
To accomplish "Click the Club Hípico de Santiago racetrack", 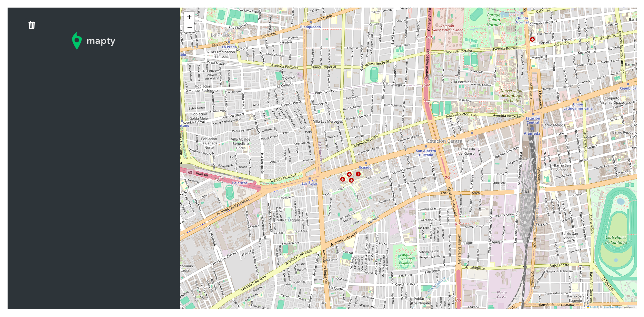I will [616, 240].
